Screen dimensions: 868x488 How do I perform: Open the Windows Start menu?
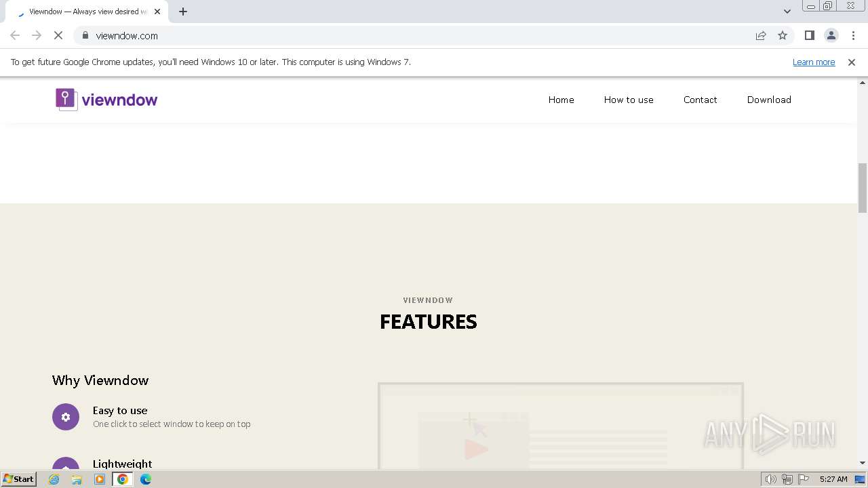point(19,479)
